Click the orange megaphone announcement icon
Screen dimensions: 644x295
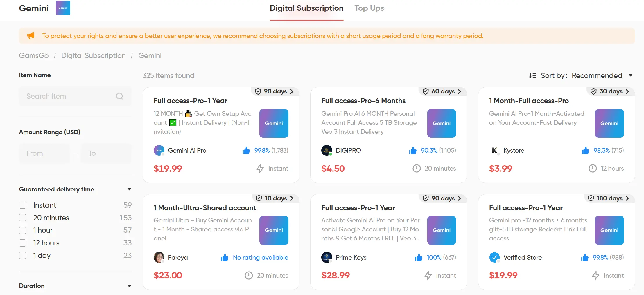point(31,36)
